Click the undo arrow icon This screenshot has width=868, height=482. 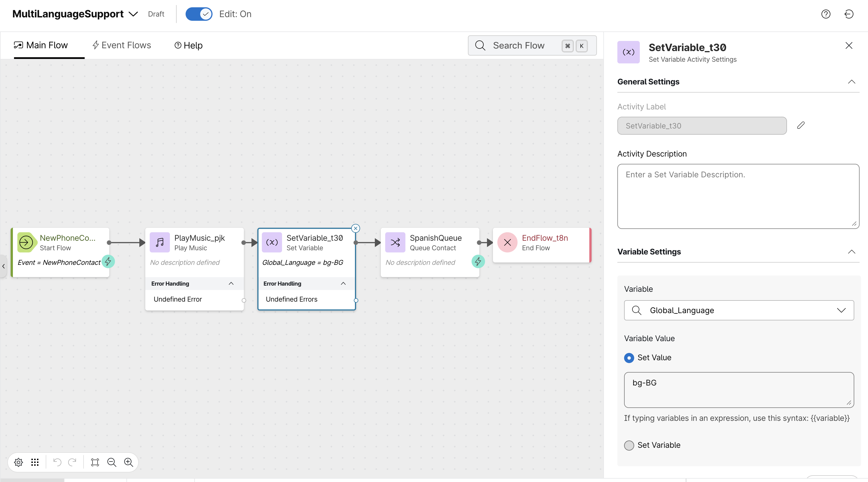point(57,462)
